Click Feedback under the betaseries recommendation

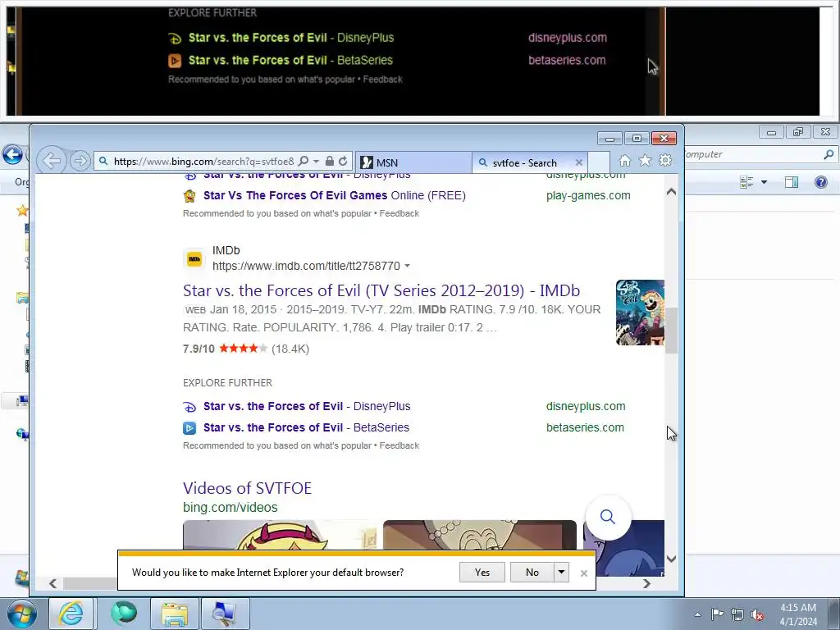tap(399, 445)
